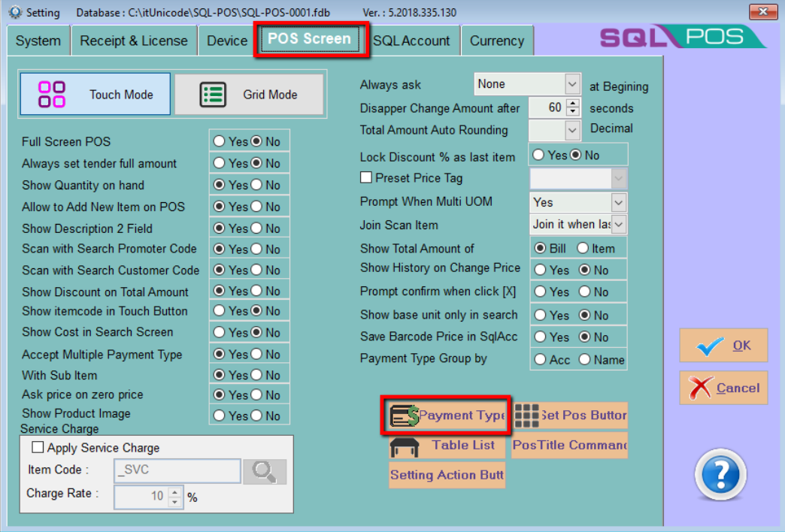This screenshot has height=532, width=785.
Task: Set Full Screen POS to Yes
Action: 219,141
